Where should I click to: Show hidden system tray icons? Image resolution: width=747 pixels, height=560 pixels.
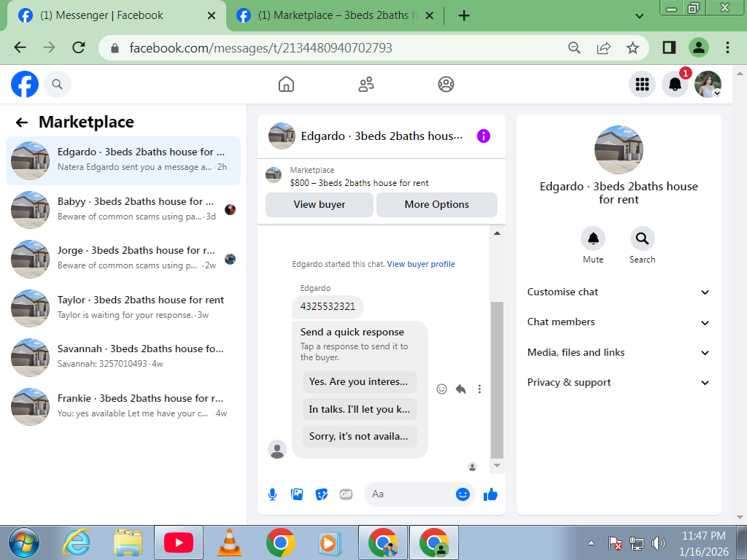point(591,542)
